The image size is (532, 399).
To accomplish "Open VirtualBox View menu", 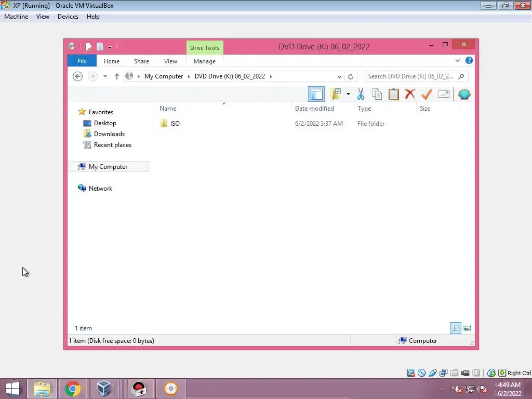I will [x=43, y=17].
